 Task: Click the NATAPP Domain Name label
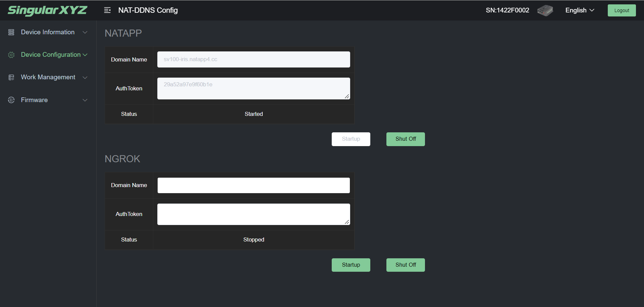coord(129,60)
